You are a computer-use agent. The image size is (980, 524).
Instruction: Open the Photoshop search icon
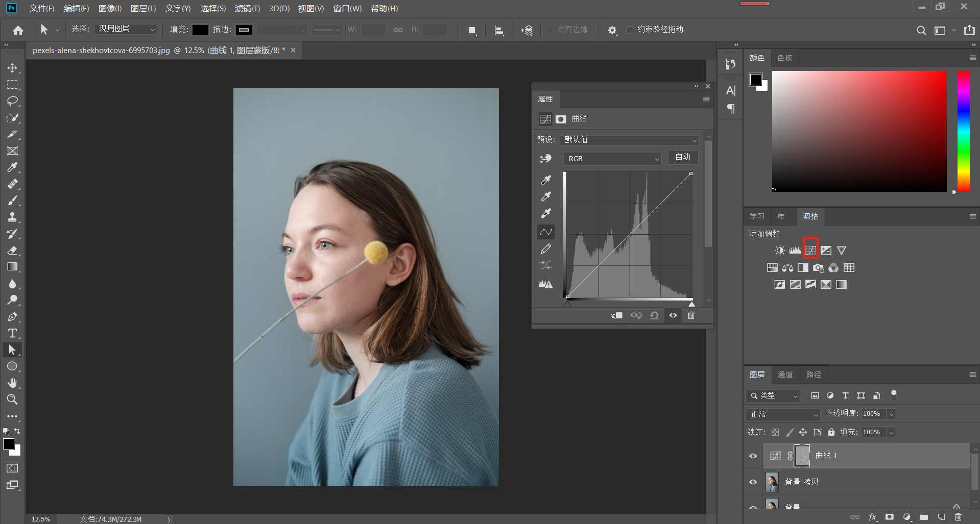(x=921, y=30)
